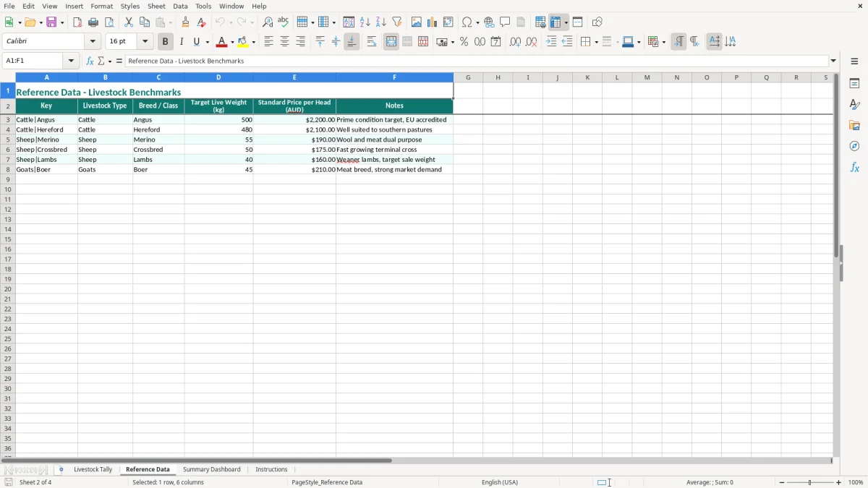Open the sidebar Gallery
Viewport: 868px width, 488px height.
click(854, 126)
